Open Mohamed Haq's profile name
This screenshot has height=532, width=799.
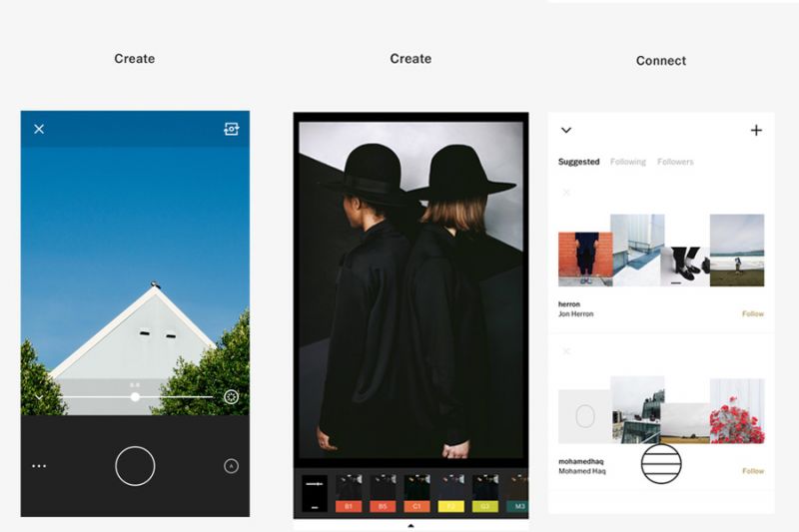pyautogui.click(x=582, y=471)
